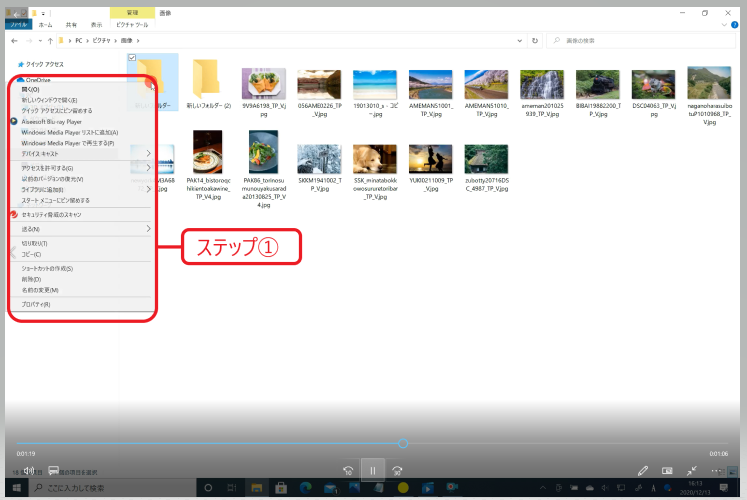
Task: Expand the デバイス キャスト submenu arrow
Action: pos(148,154)
